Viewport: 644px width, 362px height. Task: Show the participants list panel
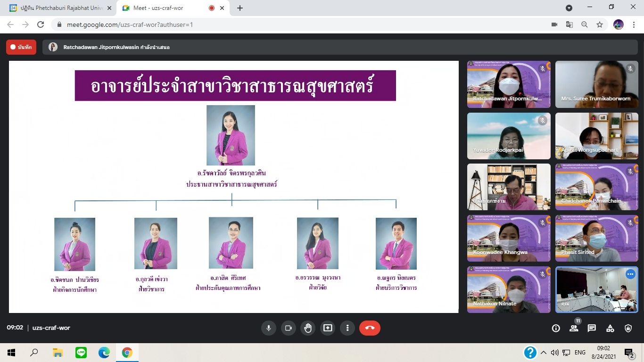point(574,329)
